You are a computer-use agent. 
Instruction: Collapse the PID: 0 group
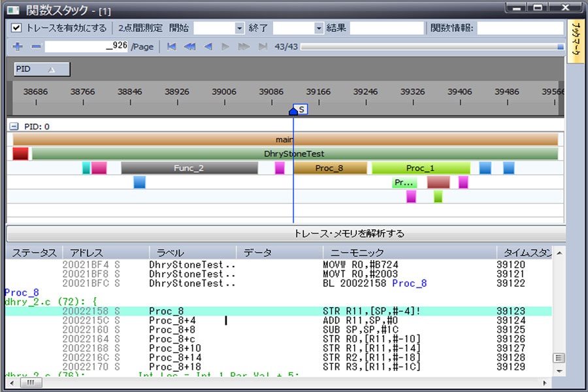point(14,126)
